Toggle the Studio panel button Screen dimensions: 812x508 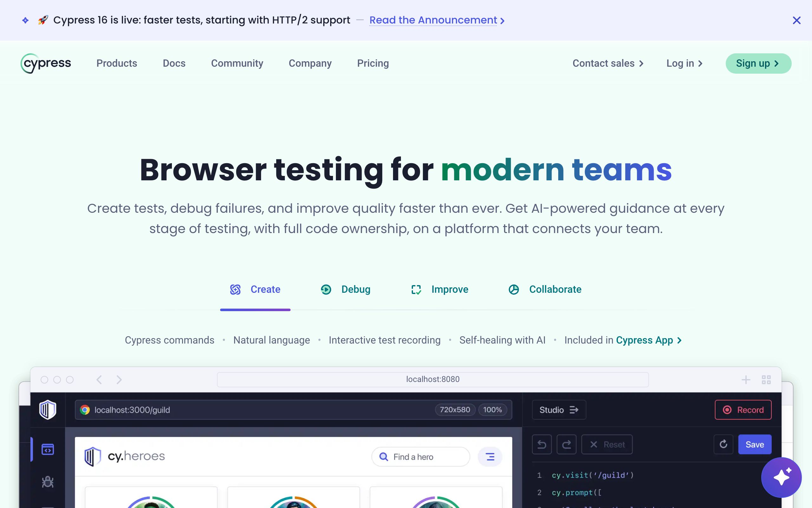click(559, 410)
